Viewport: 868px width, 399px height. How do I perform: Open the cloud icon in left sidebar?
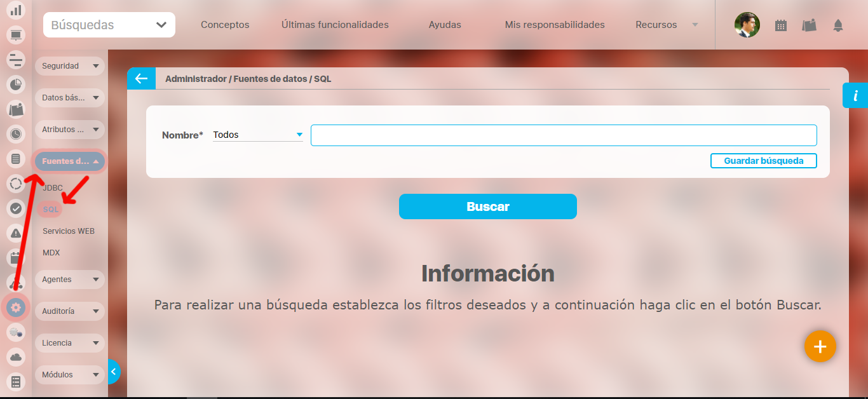click(16, 357)
